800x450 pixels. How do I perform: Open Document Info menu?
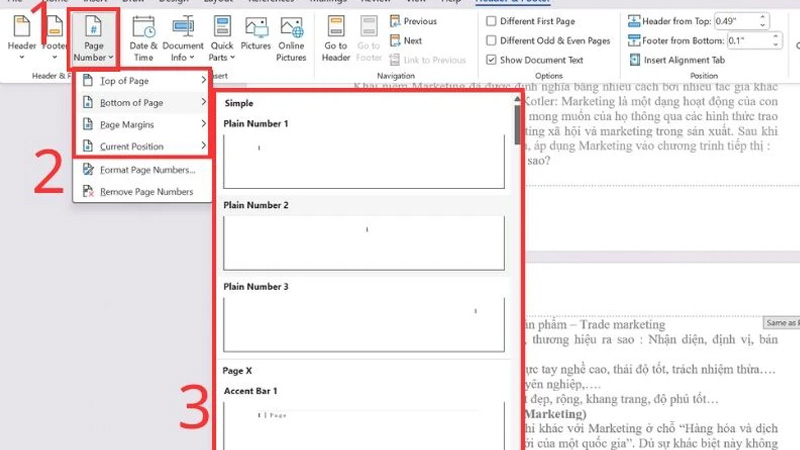[x=183, y=39]
